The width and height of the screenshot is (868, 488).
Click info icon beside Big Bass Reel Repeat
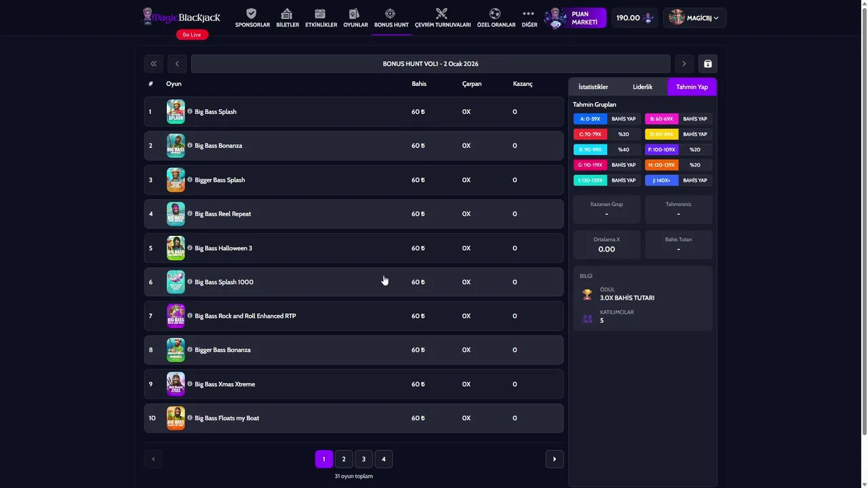pos(190,213)
